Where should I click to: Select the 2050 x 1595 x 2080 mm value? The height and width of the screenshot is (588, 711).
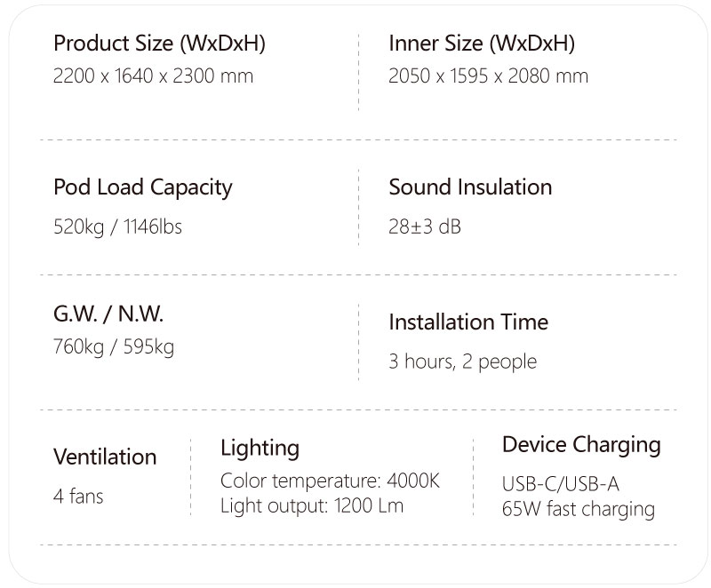pos(488,76)
